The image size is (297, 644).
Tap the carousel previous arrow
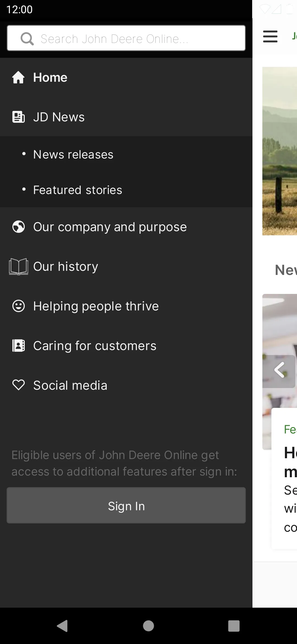(x=279, y=371)
